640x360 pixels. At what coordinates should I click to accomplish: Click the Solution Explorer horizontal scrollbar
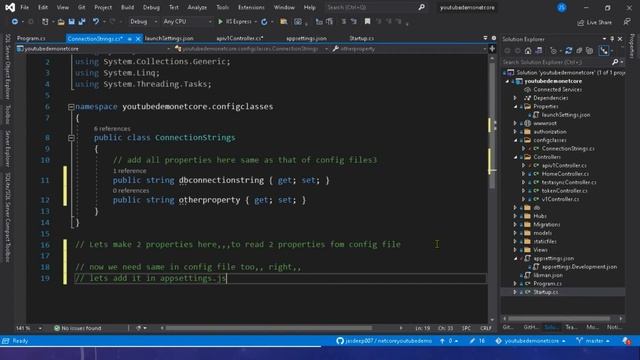[559, 318]
